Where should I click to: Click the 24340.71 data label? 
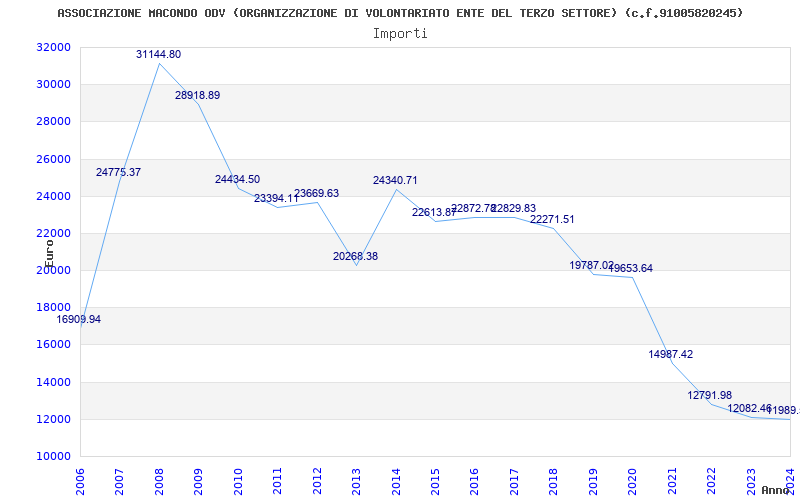point(395,181)
